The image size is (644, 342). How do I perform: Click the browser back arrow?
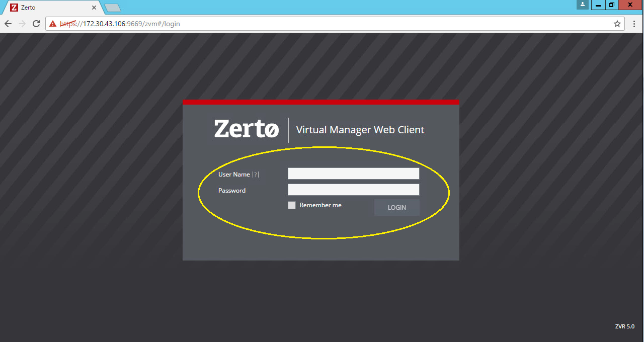click(x=8, y=24)
